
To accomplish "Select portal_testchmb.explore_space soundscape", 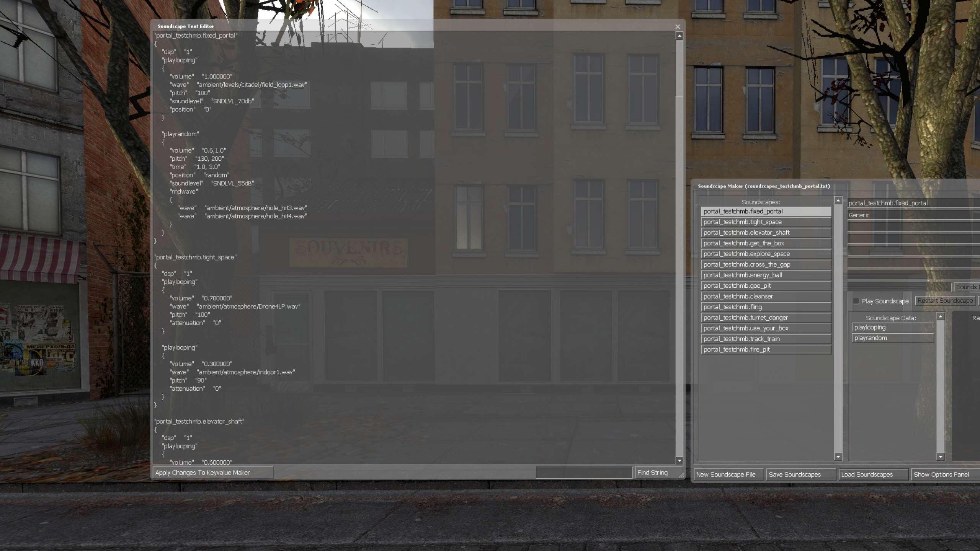I will tap(766, 254).
